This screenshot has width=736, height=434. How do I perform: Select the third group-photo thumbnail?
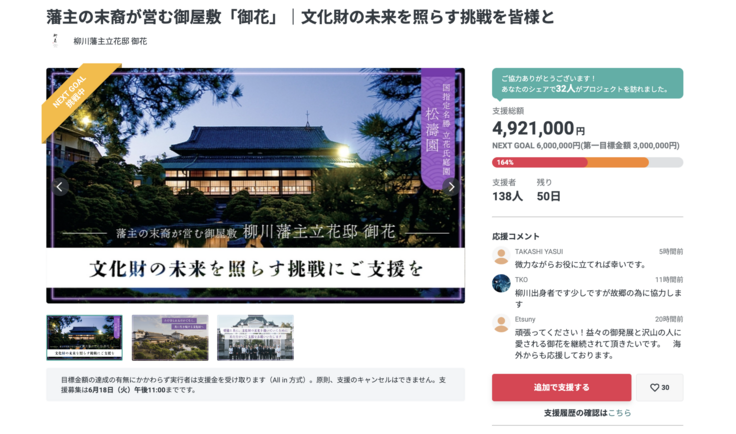click(255, 338)
